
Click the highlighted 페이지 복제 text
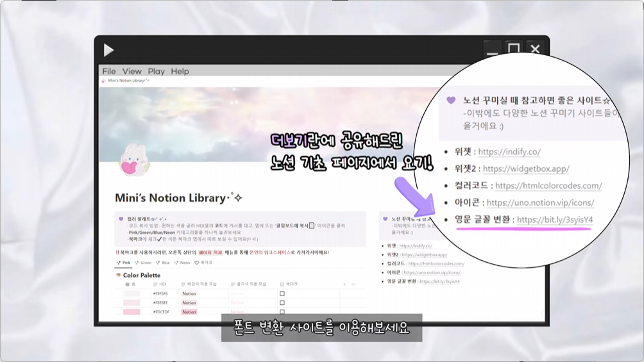tap(210, 252)
